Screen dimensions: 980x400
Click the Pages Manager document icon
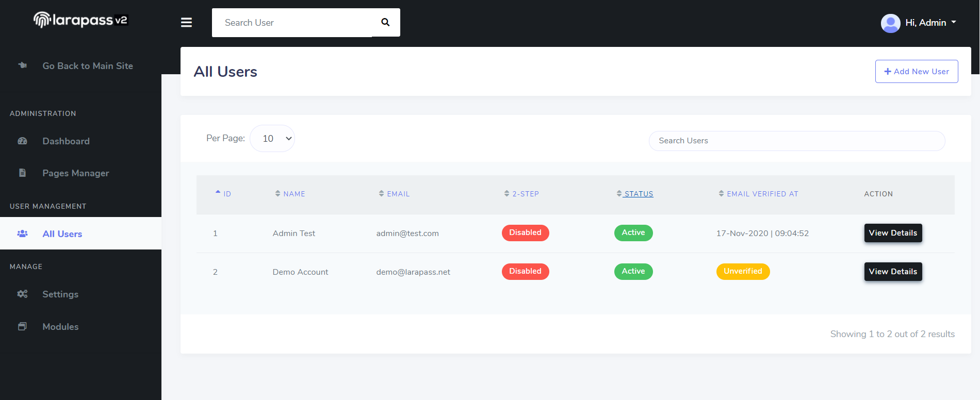tap(22, 173)
